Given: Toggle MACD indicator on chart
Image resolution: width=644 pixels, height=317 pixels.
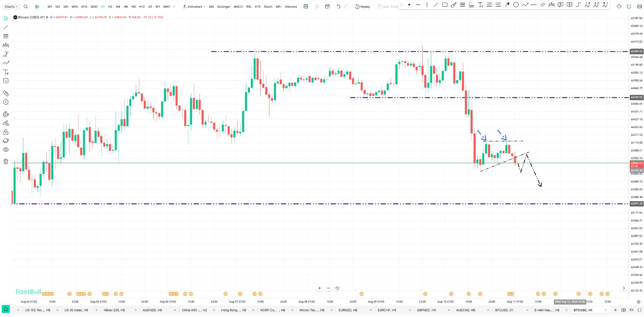Looking at the screenshot, I should [238, 7].
